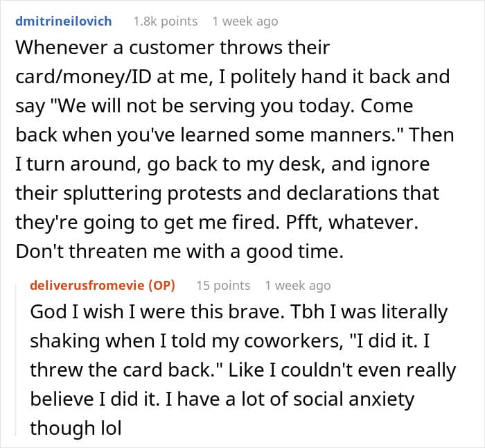Screen dimensions: 485x448
Task: Open deliverusfromevie's user profile link
Action: [87, 285]
